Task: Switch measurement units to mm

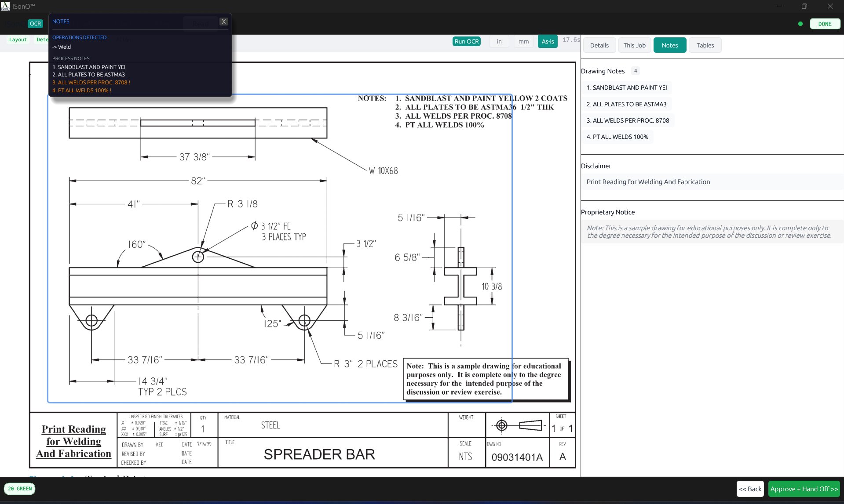Action: [x=523, y=41]
